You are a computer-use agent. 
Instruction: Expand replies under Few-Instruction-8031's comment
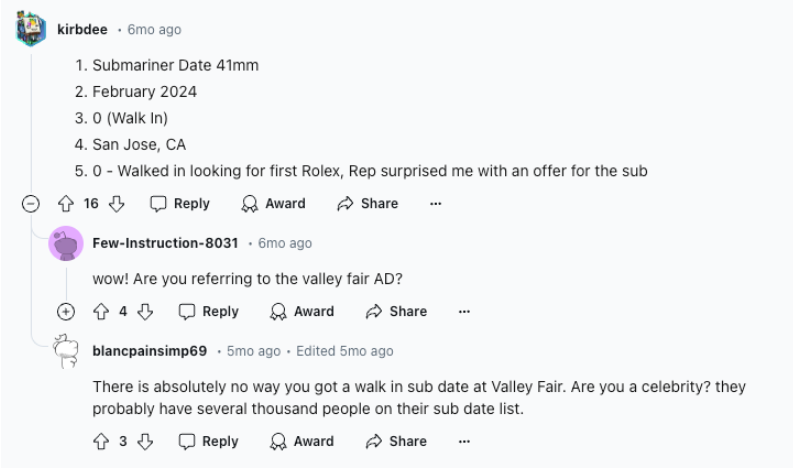point(67,312)
